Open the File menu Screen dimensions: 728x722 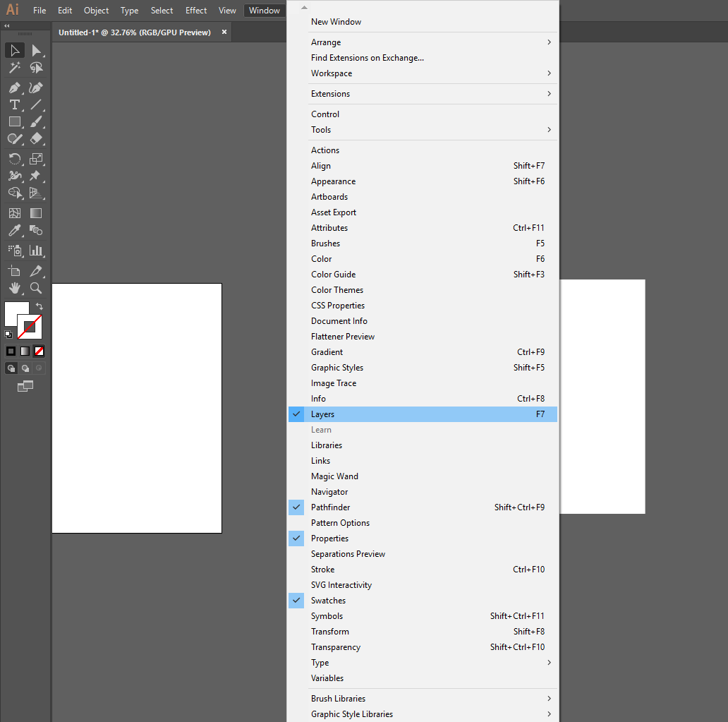[40, 10]
